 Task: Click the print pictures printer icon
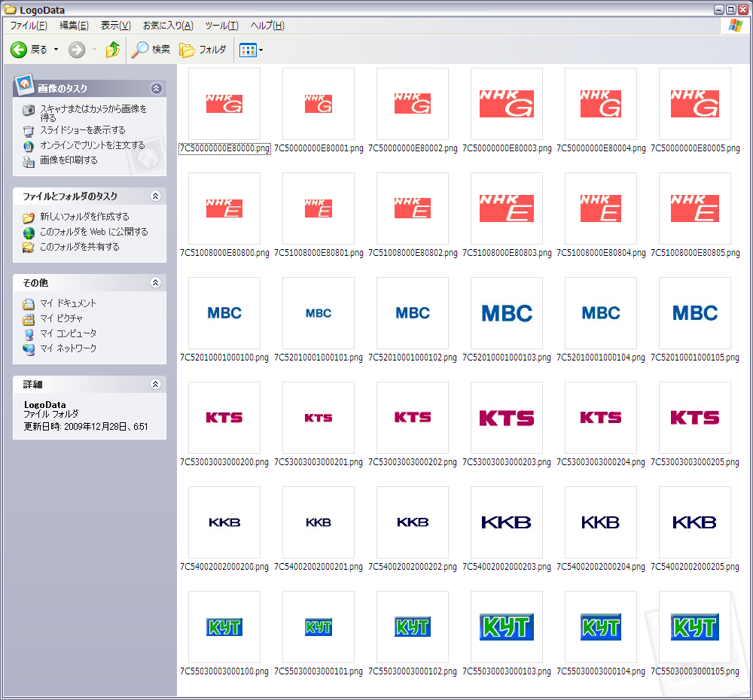[29, 160]
